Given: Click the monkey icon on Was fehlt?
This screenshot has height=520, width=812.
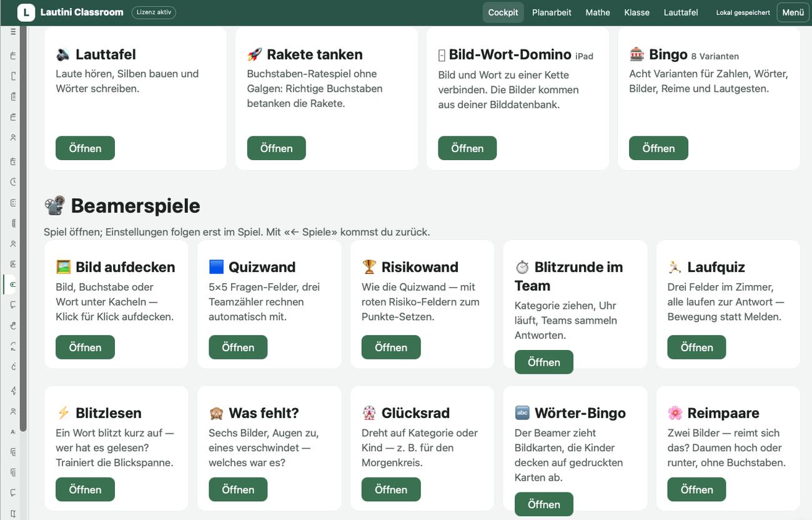Looking at the screenshot, I should click(216, 413).
